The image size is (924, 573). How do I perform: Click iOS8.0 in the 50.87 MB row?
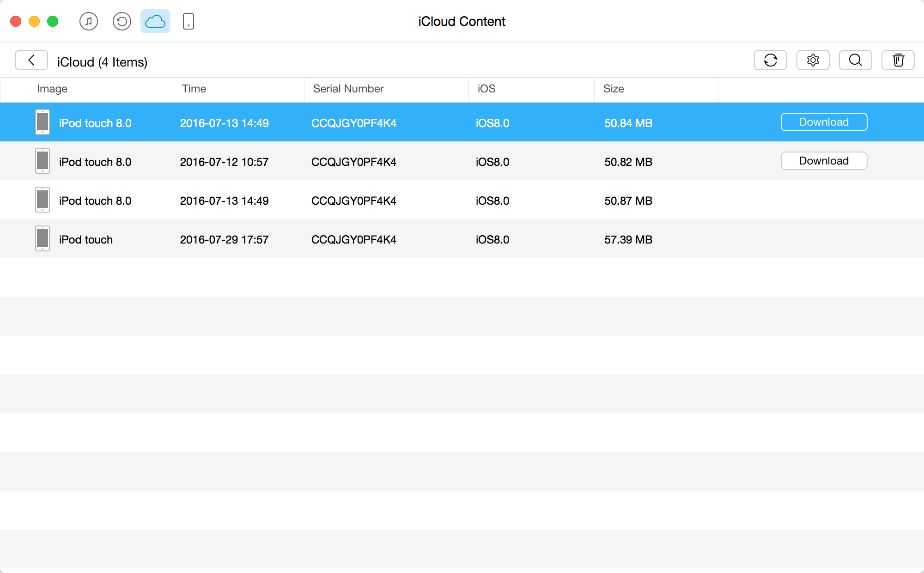[492, 201]
